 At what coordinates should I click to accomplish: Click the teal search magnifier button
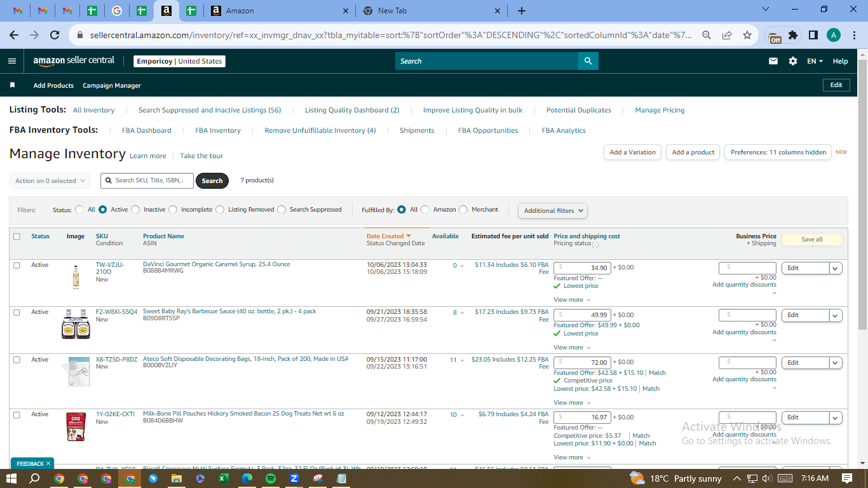pos(588,61)
